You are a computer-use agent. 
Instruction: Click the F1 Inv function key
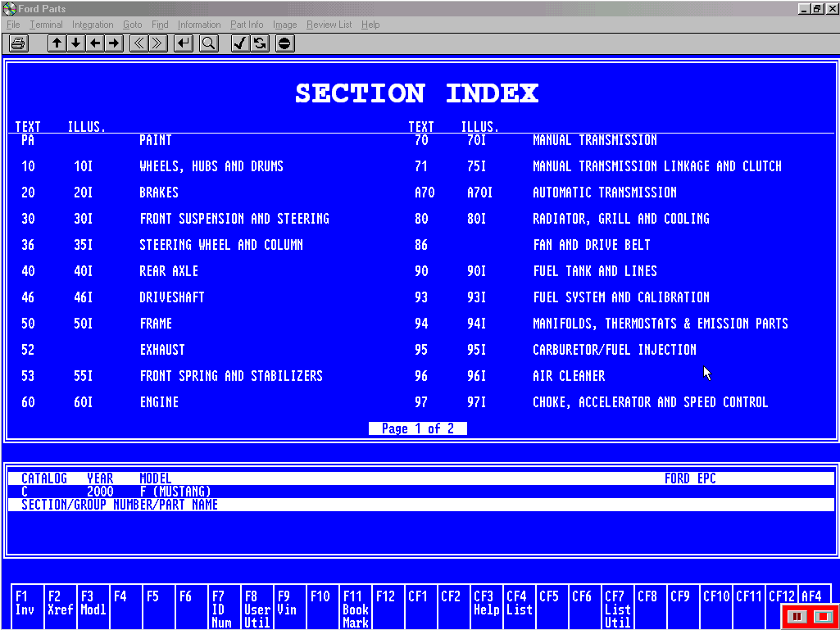point(27,606)
